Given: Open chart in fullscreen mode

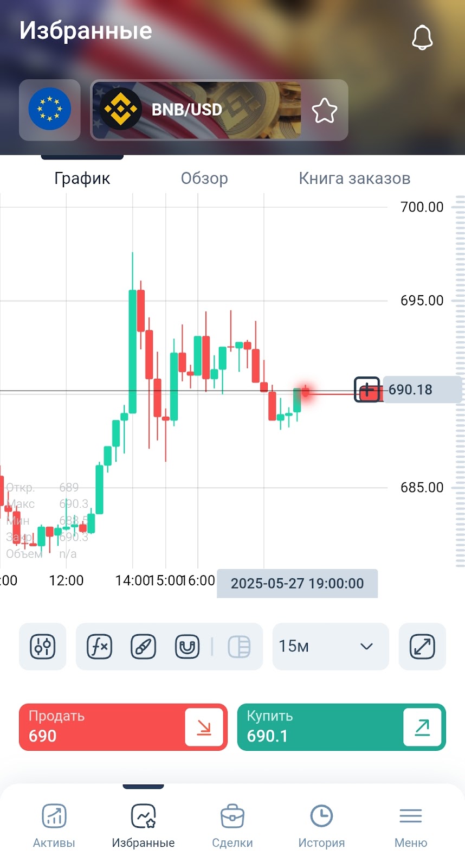Looking at the screenshot, I should 422,646.
